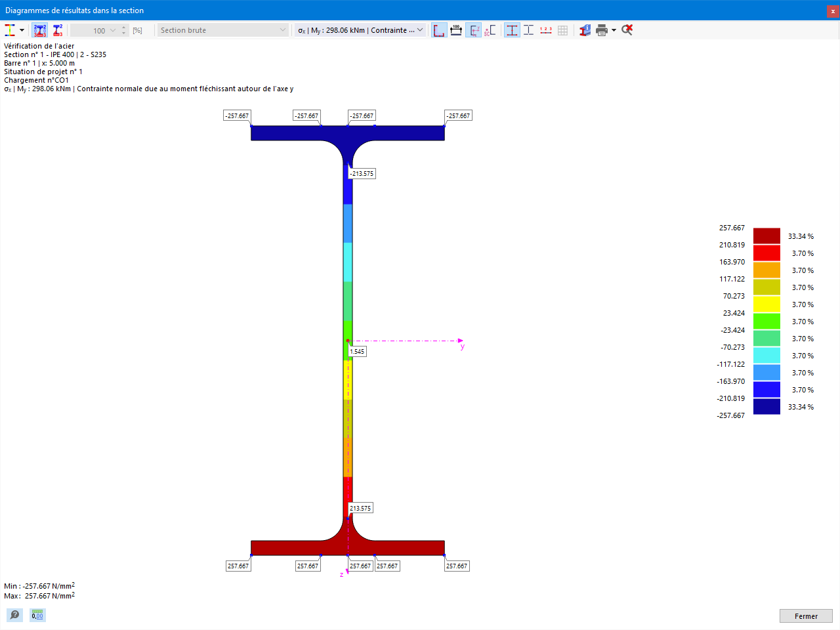Click the stepper arrows beside the 100 value
Image resolution: width=840 pixels, height=630 pixels.
(124, 30)
